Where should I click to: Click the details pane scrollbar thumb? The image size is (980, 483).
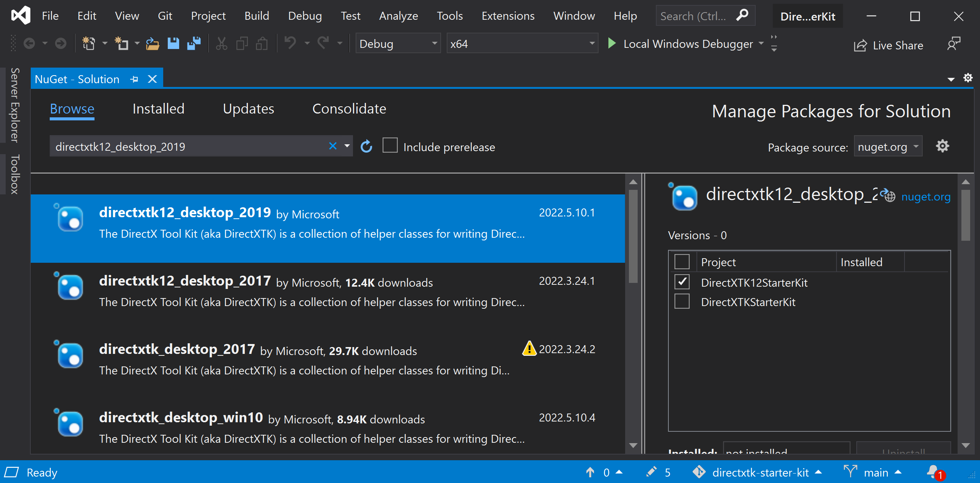click(x=965, y=215)
